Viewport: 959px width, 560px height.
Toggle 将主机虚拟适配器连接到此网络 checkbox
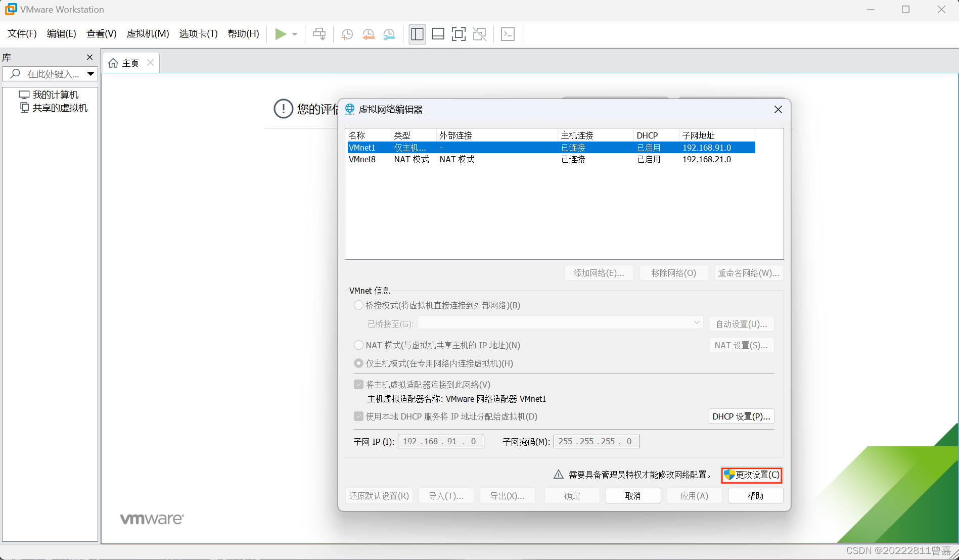[358, 385]
